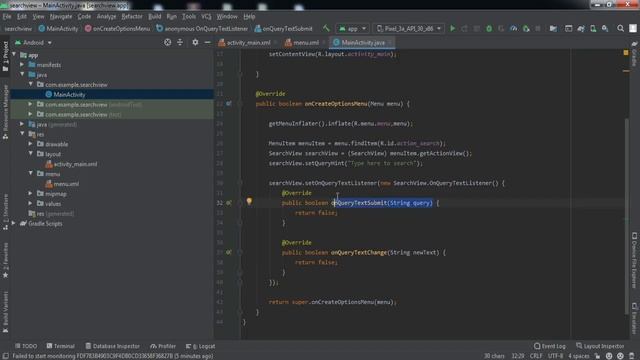
Task: Open the Terminal tool window
Action: 60,346
